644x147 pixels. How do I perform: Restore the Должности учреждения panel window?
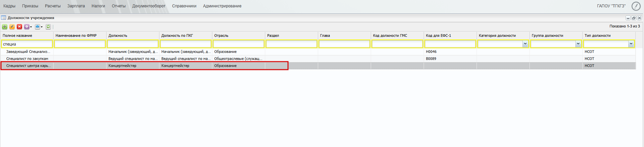(634, 18)
